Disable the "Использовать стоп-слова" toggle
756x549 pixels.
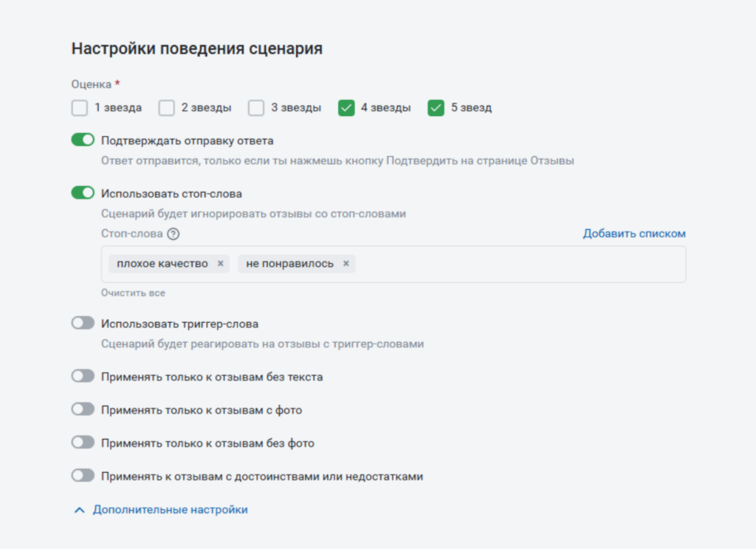82,193
